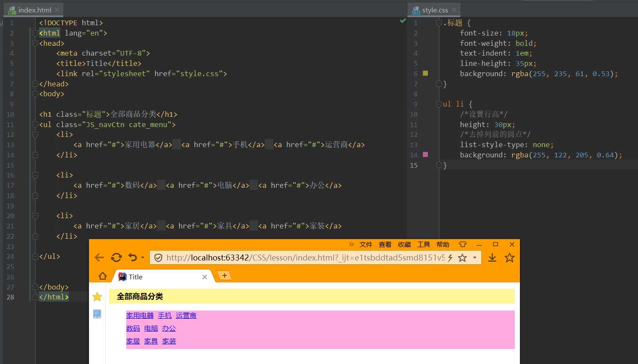Click the link rel stylesheet line in index.html
This screenshot has width=638, height=364.
142,74
